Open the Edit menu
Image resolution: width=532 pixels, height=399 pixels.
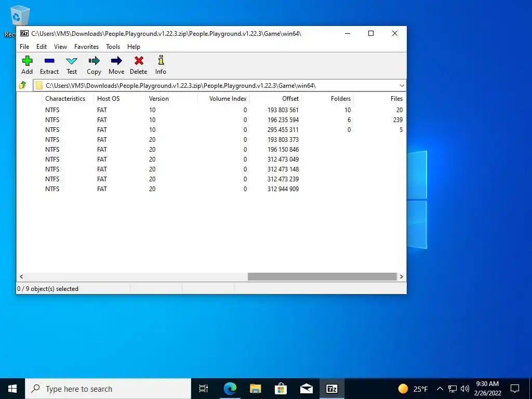click(42, 46)
